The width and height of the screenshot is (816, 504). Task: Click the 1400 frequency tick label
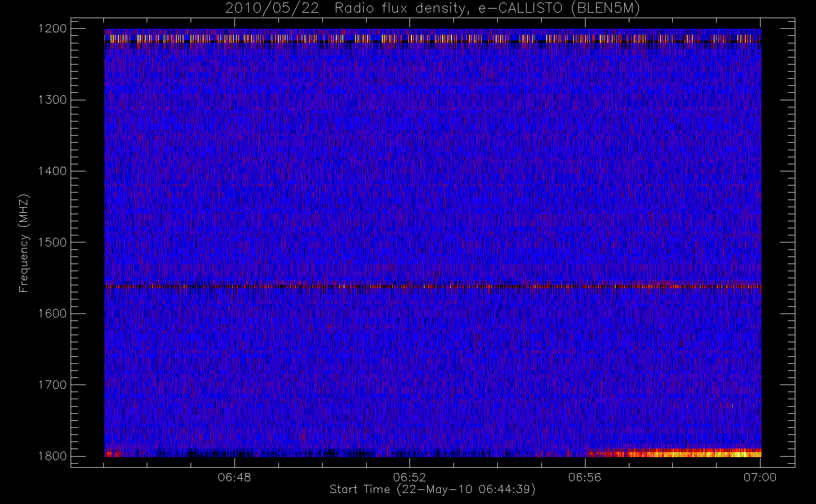[x=52, y=171]
